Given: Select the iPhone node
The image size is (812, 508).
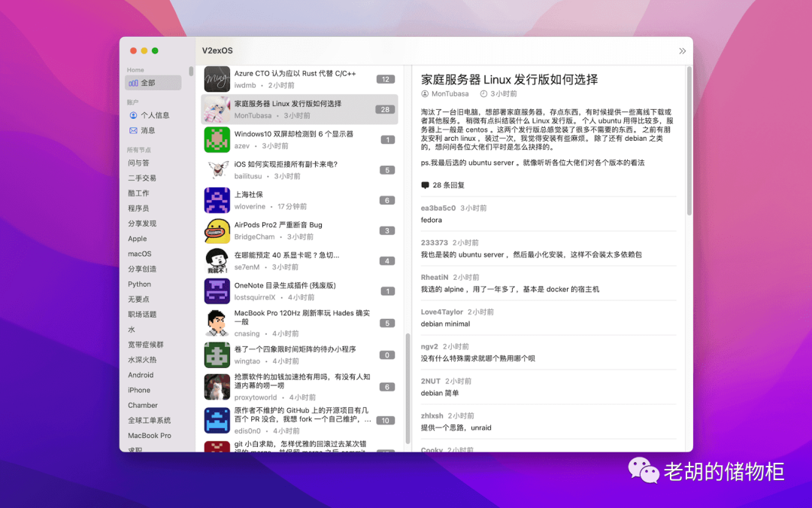Looking at the screenshot, I should tap(139, 390).
